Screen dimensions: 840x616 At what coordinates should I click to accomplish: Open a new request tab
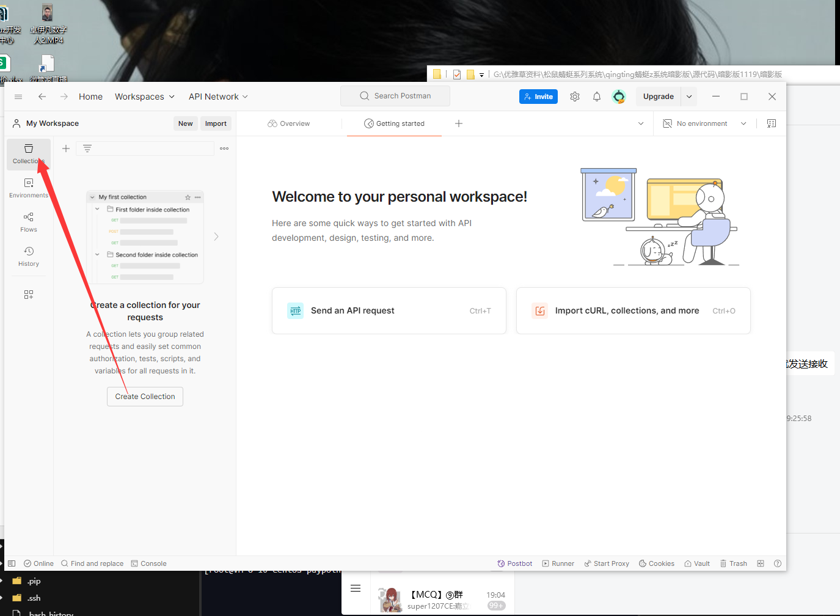tap(459, 123)
